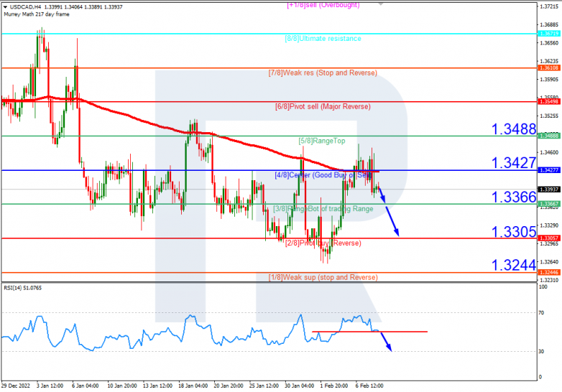Viewport: 562px width, 392px height.
Task: Click the RSI scale value 100
Action: [x=543, y=287]
